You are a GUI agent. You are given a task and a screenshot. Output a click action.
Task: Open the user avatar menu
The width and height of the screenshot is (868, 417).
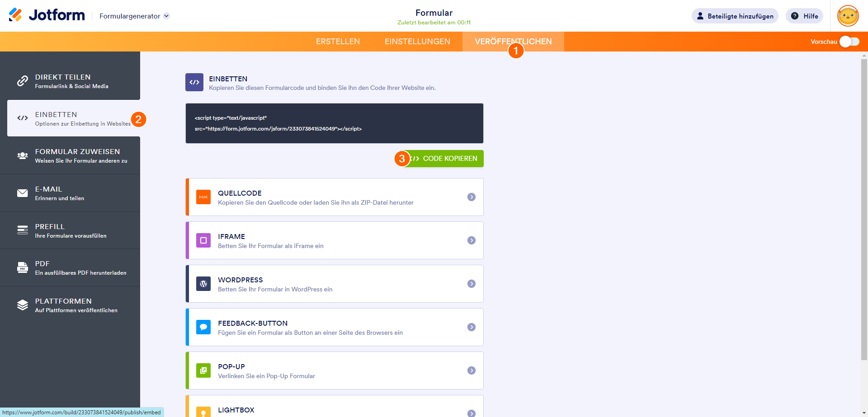[848, 16]
